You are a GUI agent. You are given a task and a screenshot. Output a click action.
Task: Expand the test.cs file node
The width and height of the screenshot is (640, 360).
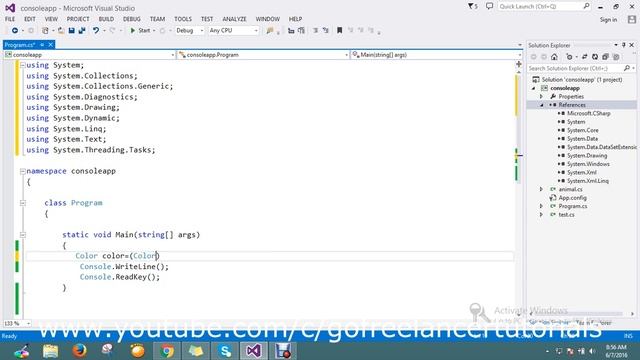point(542,215)
